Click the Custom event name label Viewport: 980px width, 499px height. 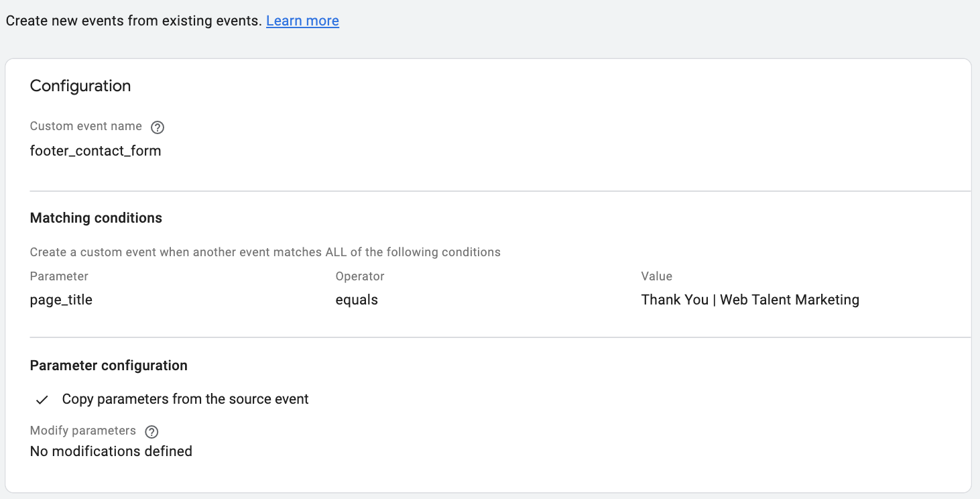[x=86, y=126]
